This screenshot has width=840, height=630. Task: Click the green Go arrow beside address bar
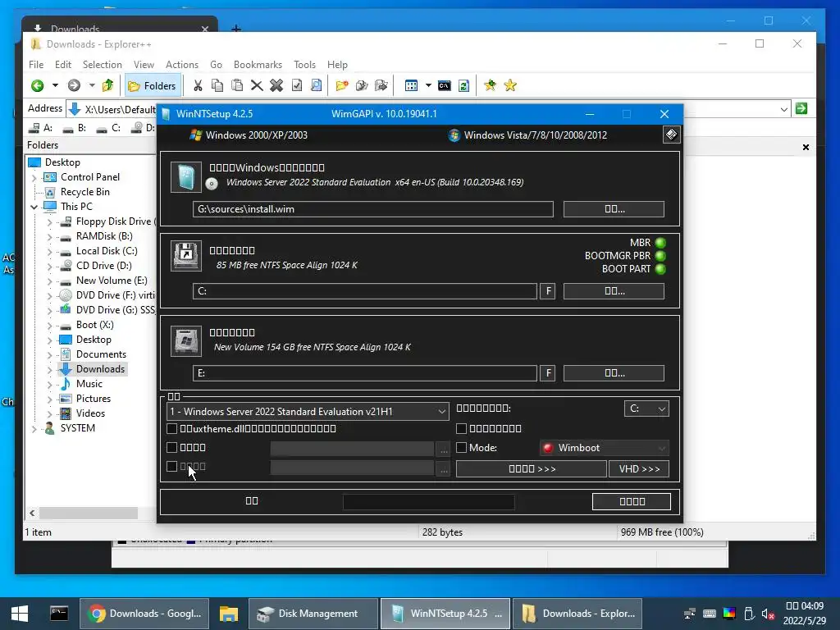[x=801, y=109]
